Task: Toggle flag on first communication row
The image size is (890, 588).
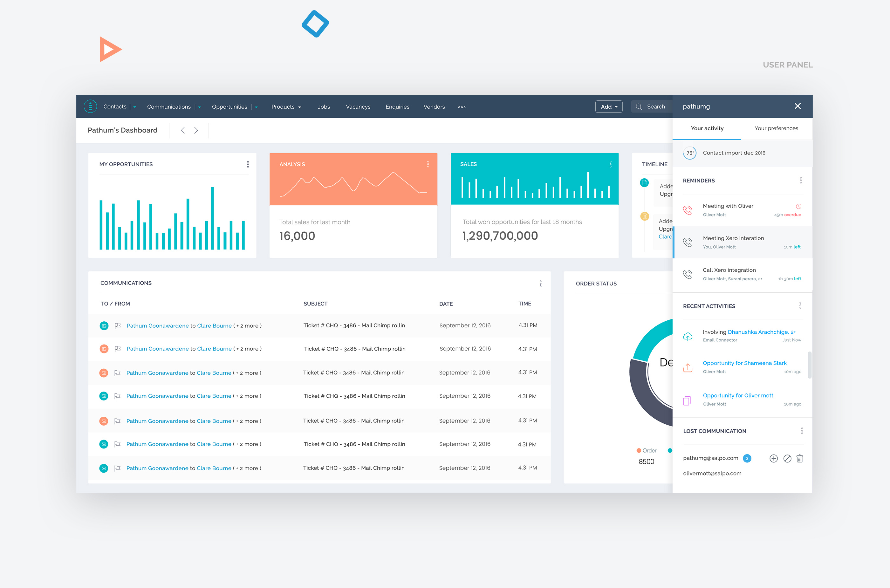Action: (x=118, y=325)
